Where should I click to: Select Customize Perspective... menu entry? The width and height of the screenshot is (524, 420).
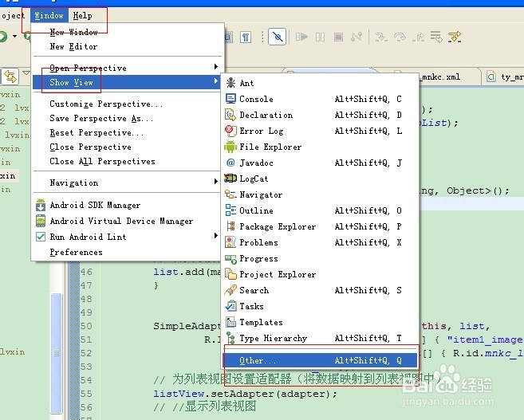click(x=106, y=104)
